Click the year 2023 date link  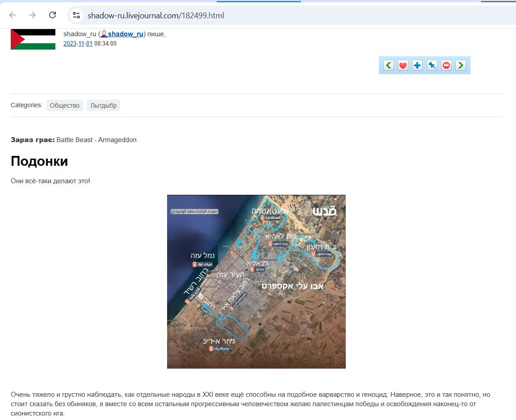70,44
